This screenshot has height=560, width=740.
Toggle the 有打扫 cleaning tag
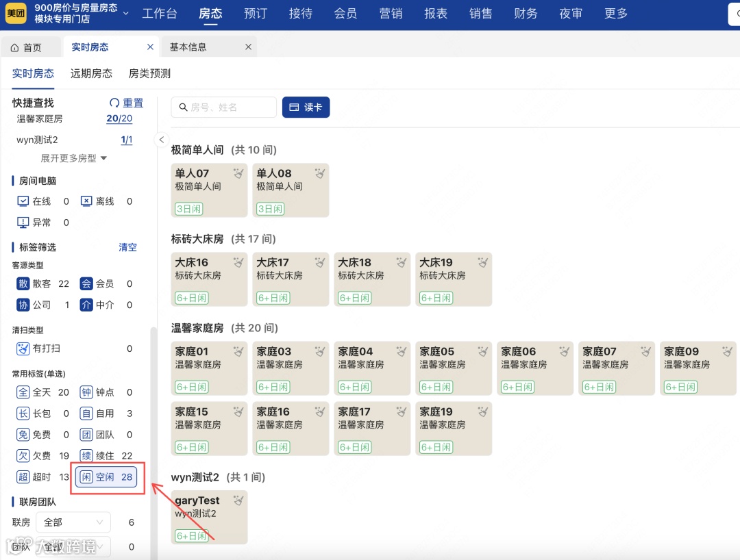coord(75,348)
